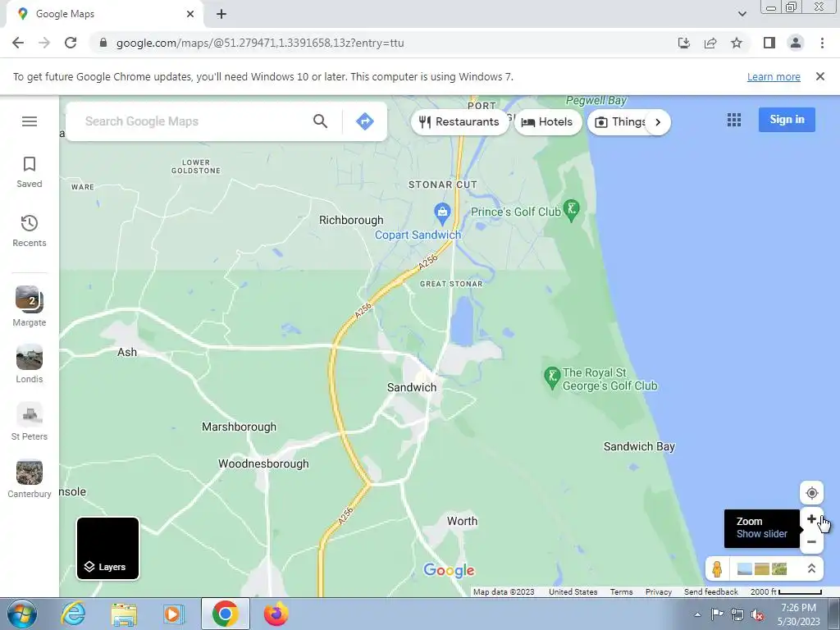Go back with the browser back arrow

coord(18,43)
